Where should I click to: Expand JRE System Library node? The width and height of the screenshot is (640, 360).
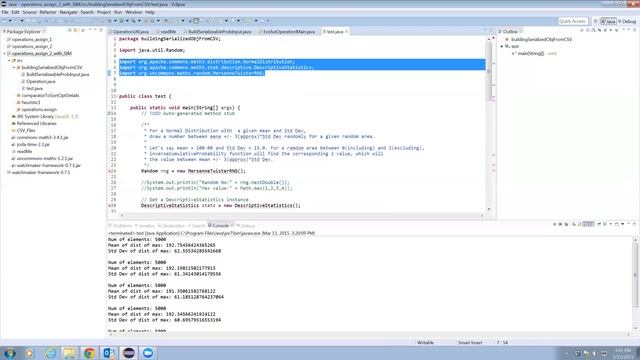point(9,116)
